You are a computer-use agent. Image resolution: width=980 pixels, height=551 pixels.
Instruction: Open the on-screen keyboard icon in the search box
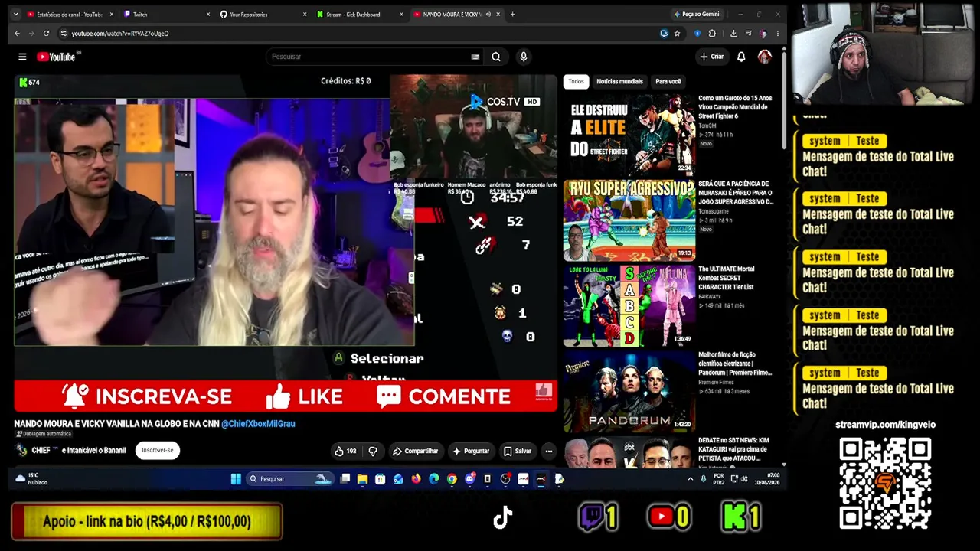click(x=475, y=57)
